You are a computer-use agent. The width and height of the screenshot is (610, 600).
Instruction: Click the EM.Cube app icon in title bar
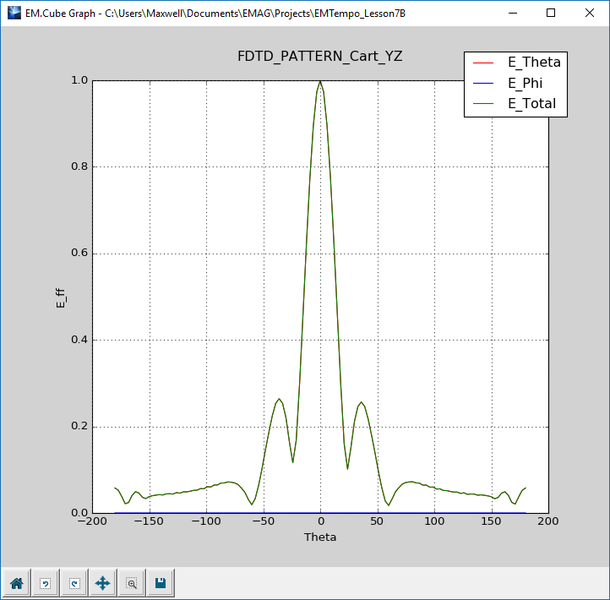click(x=13, y=13)
